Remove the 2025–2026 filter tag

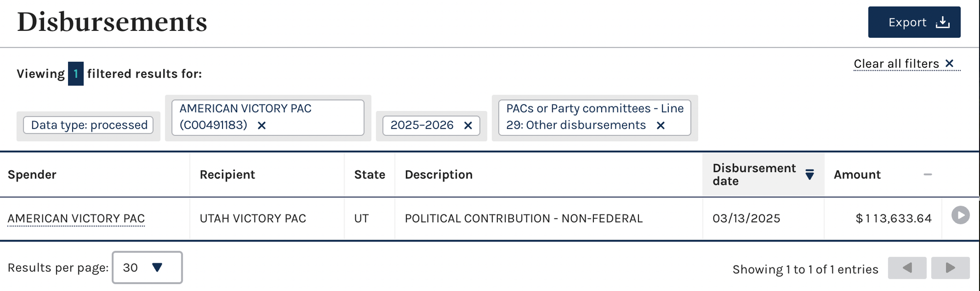468,126
